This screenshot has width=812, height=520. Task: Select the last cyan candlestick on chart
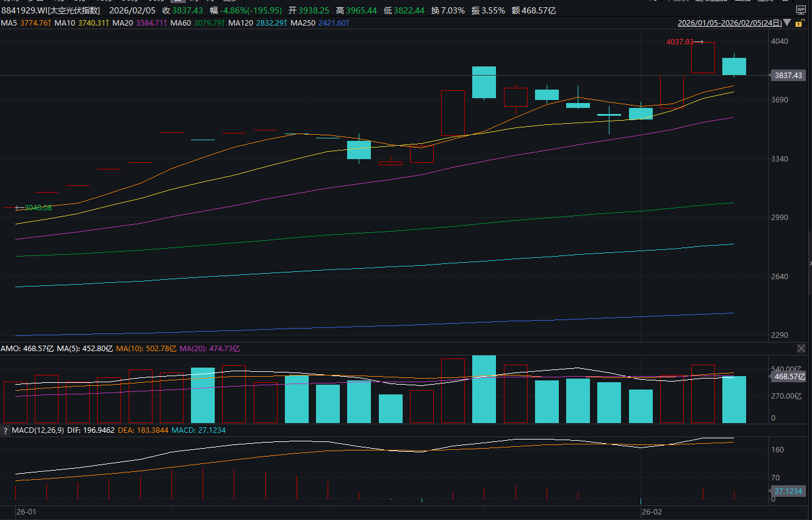coord(734,66)
